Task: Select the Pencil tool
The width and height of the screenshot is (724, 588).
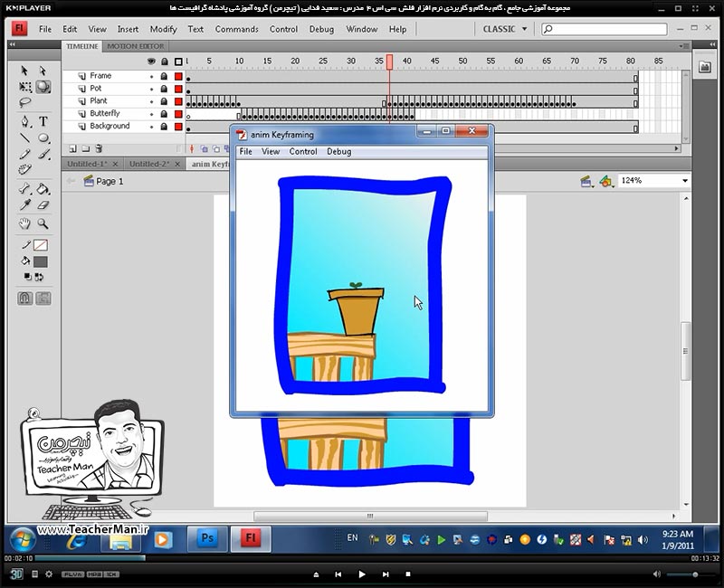Action: [25, 154]
